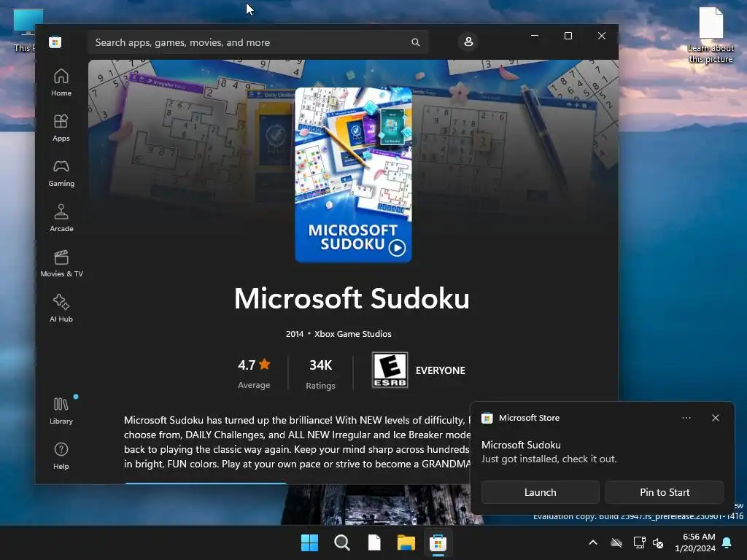Click the search apps, games, movies field
Screen dimensions: 747x560
258,42
